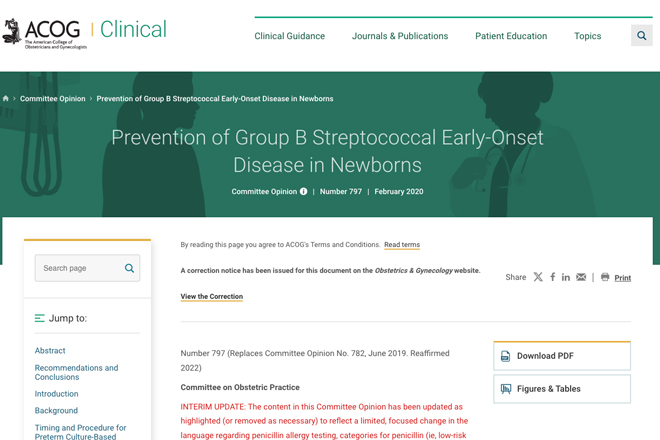
Task: Click the Committee Opinion info icon
Action: point(303,192)
